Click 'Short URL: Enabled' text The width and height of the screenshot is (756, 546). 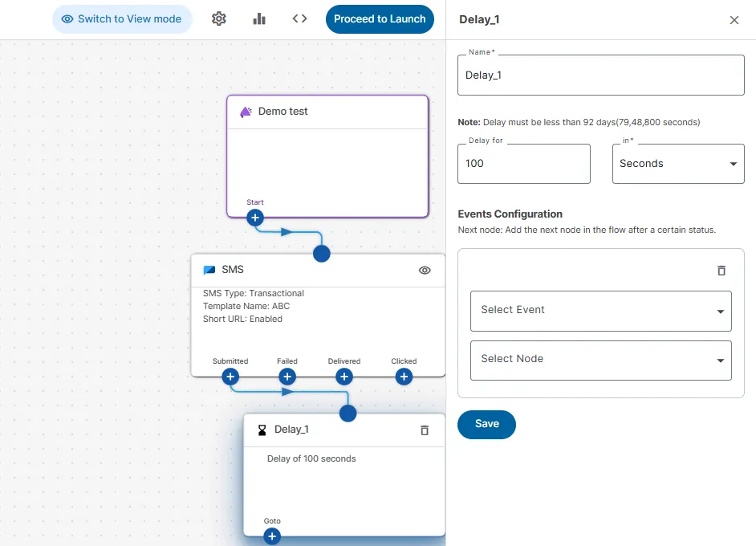(x=242, y=319)
